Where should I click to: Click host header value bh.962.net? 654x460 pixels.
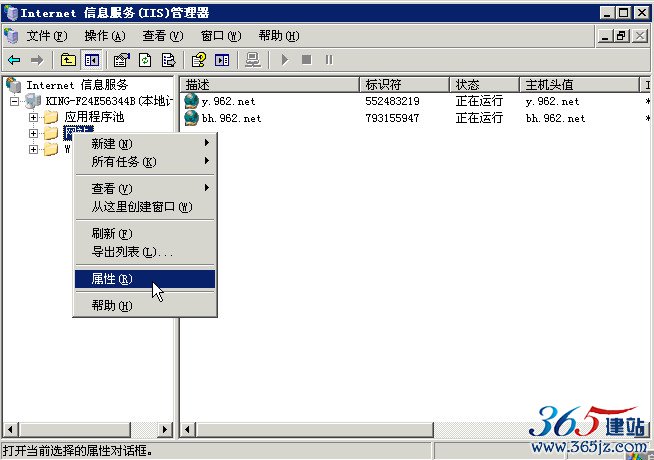(x=555, y=118)
